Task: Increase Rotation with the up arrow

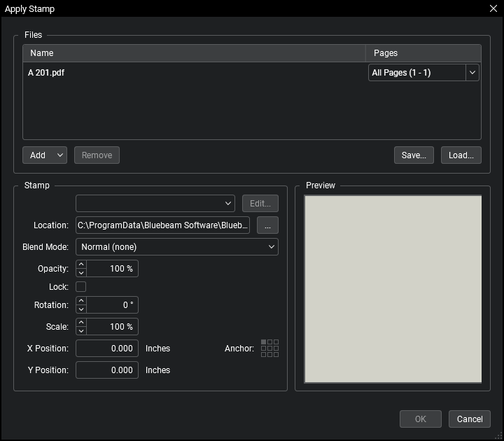Action: point(81,301)
